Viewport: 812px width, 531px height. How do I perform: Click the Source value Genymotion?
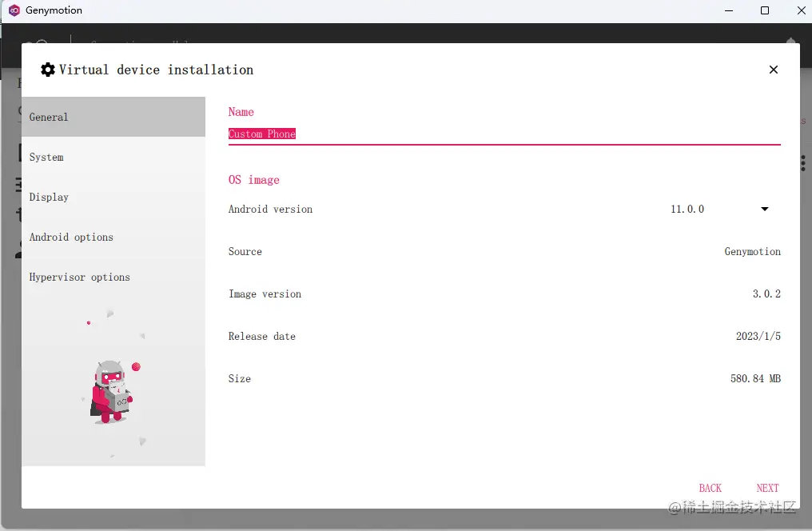click(x=752, y=251)
